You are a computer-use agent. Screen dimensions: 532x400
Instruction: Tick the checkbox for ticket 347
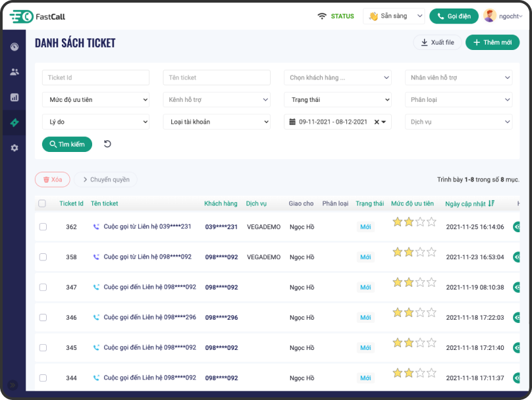[43, 287]
